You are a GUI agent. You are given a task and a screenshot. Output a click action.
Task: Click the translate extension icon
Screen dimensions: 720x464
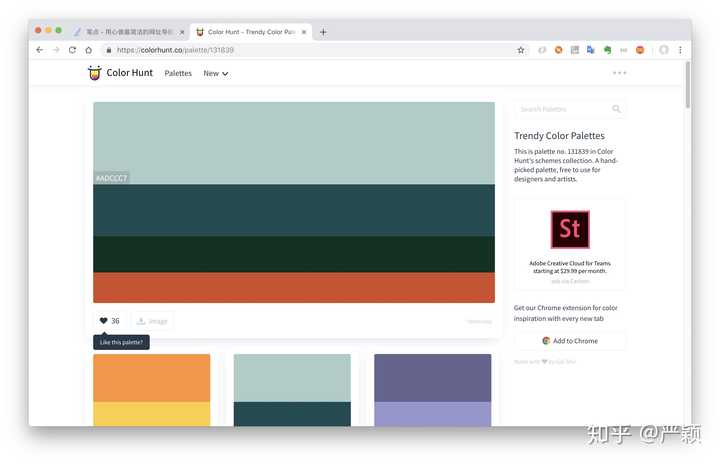pos(591,50)
